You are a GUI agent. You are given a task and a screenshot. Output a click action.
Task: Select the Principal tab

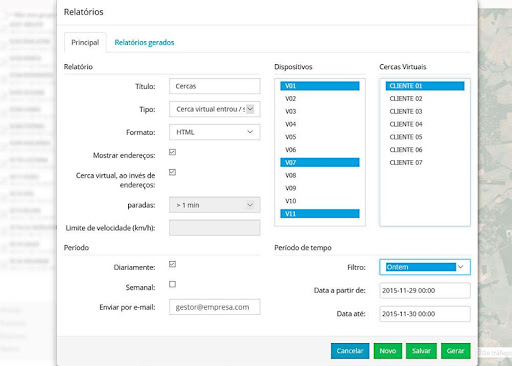click(x=85, y=42)
